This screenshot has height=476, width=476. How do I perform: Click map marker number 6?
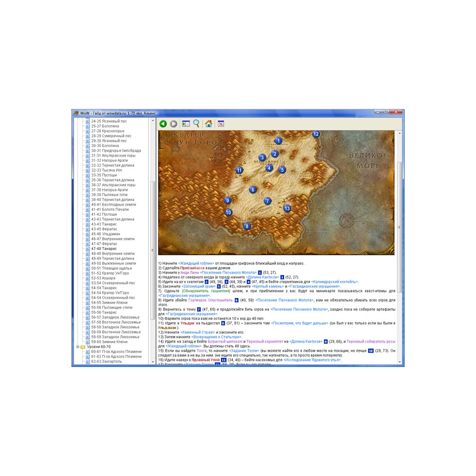click(253, 190)
